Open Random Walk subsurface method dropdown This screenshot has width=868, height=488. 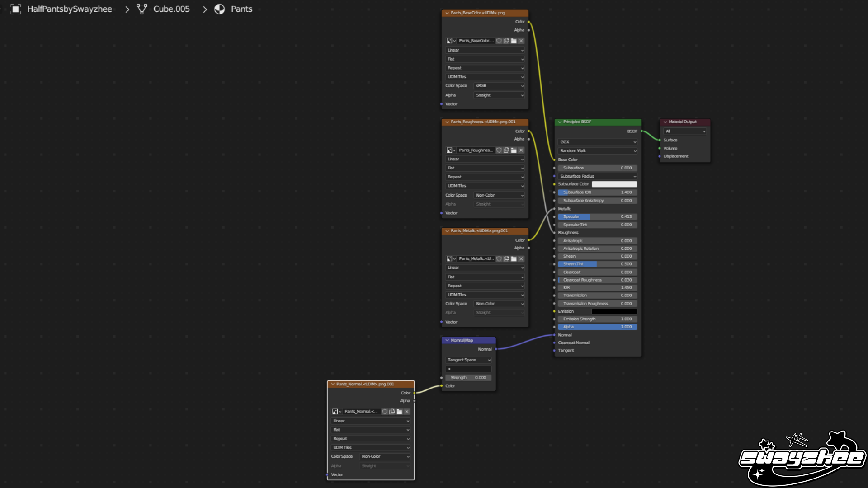pyautogui.click(x=598, y=151)
